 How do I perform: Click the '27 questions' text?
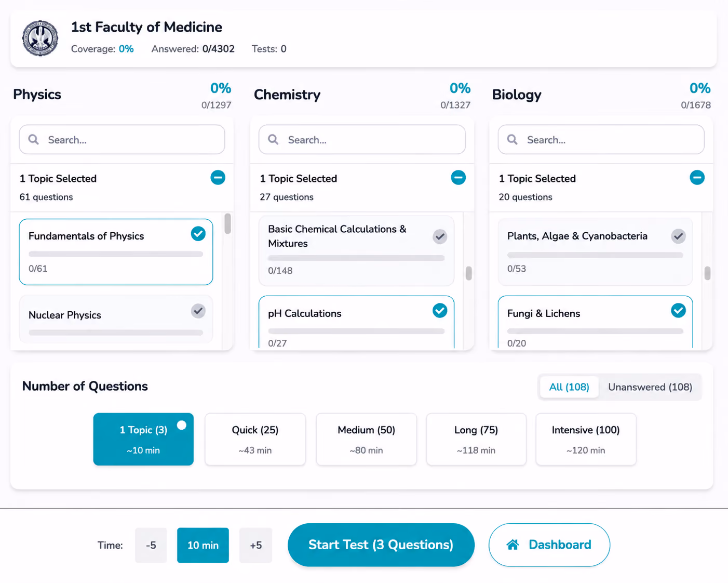pos(287,197)
